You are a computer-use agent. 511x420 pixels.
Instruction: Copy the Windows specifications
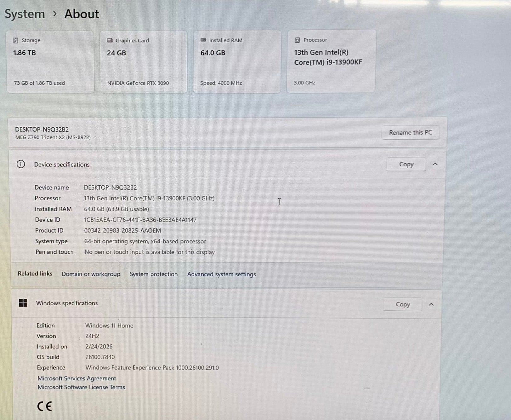pos(402,304)
